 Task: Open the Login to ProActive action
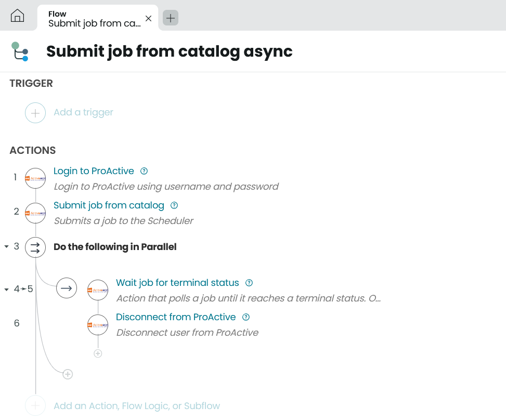point(94,171)
